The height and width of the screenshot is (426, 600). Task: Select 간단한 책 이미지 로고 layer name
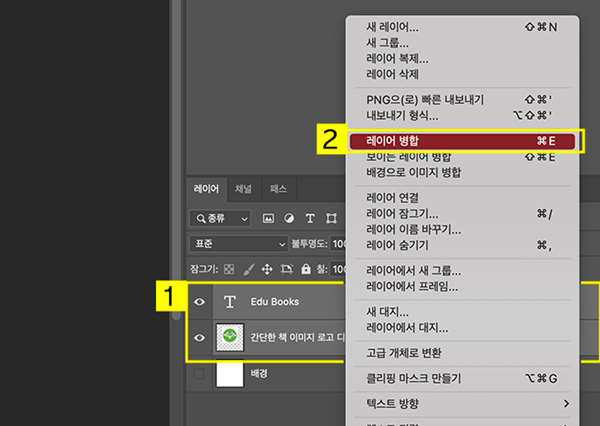(x=297, y=338)
